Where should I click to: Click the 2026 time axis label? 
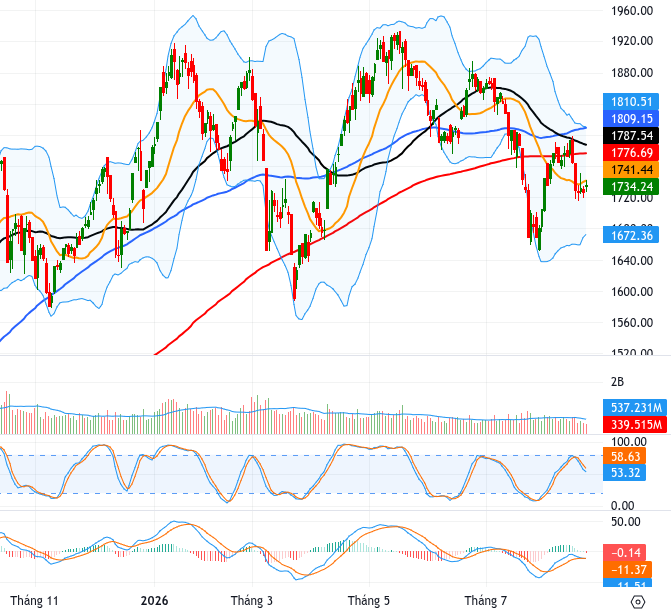pos(154,601)
